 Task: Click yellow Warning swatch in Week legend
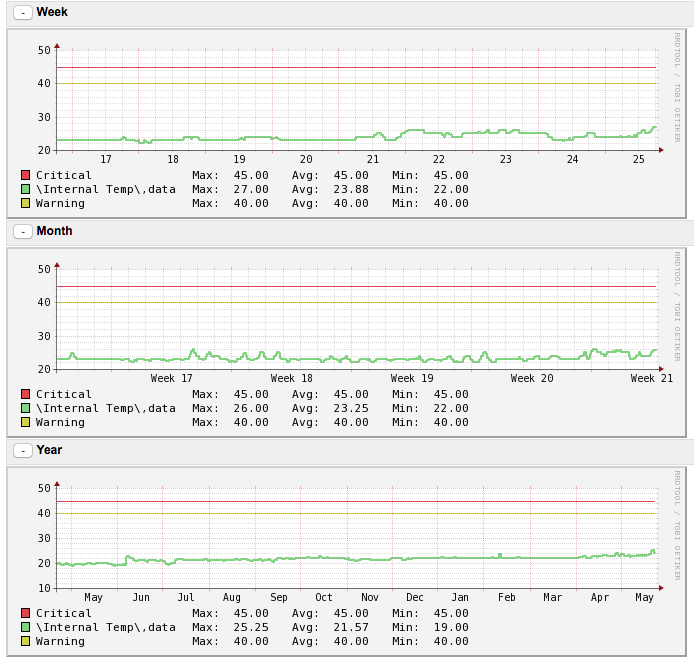click(x=25, y=204)
